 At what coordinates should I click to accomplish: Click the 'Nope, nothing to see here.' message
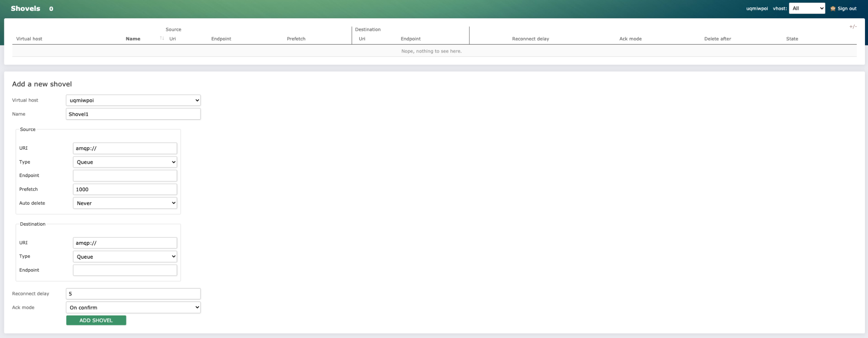(x=432, y=51)
